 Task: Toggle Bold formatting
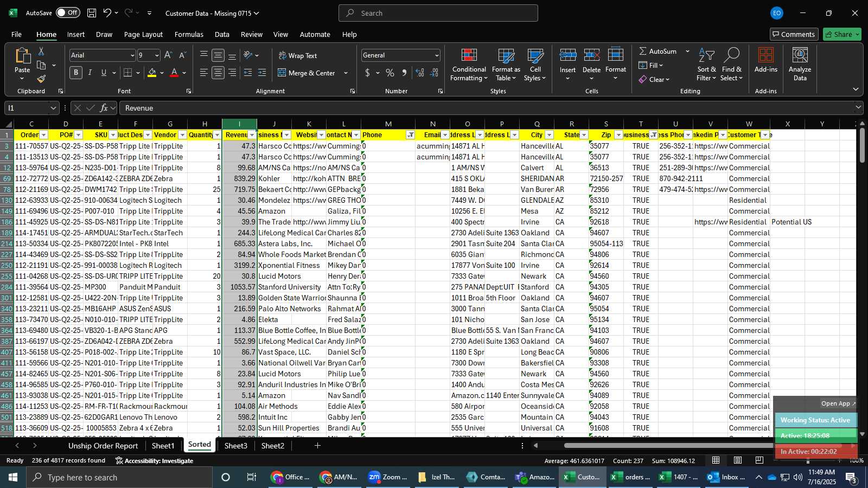(x=76, y=73)
